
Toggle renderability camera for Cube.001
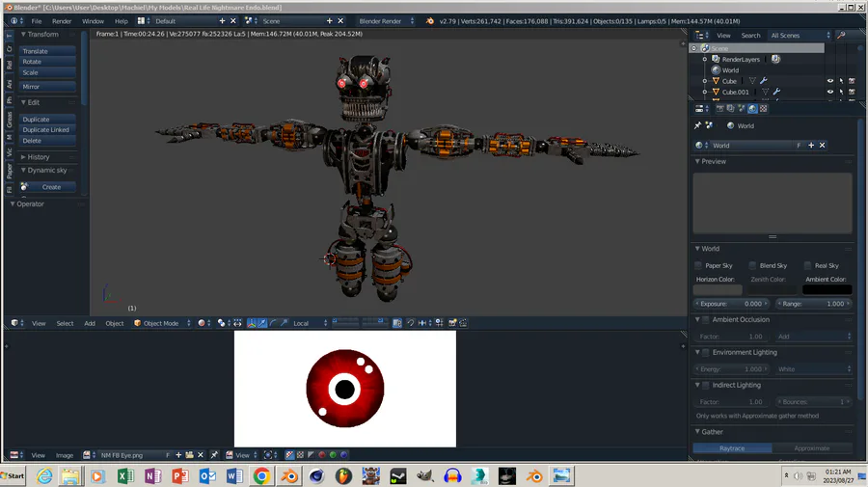click(x=852, y=92)
